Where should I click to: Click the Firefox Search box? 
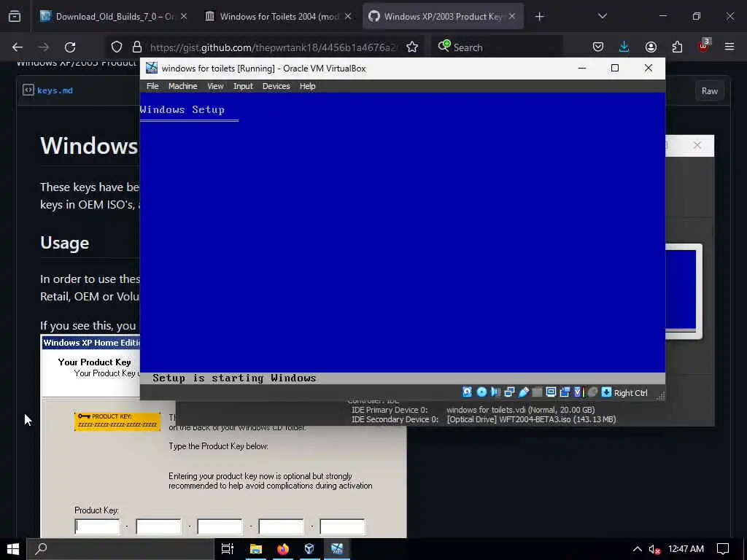point(498,47)
